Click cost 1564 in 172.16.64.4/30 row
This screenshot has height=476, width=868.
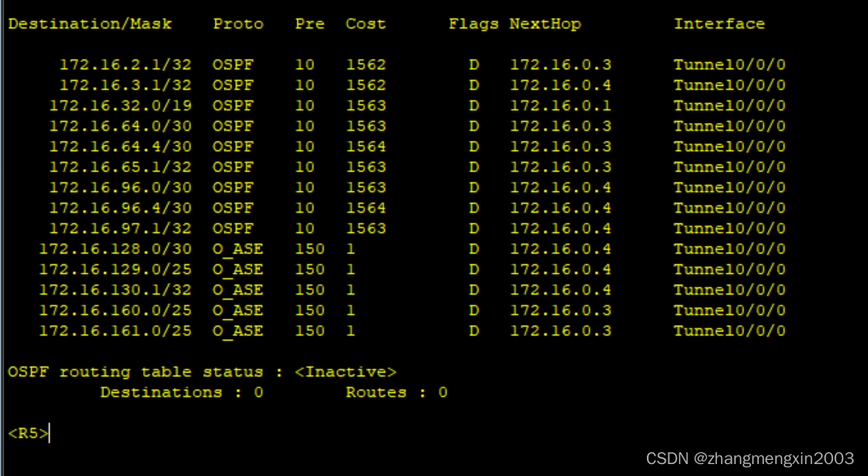click(x=366, y=147)
